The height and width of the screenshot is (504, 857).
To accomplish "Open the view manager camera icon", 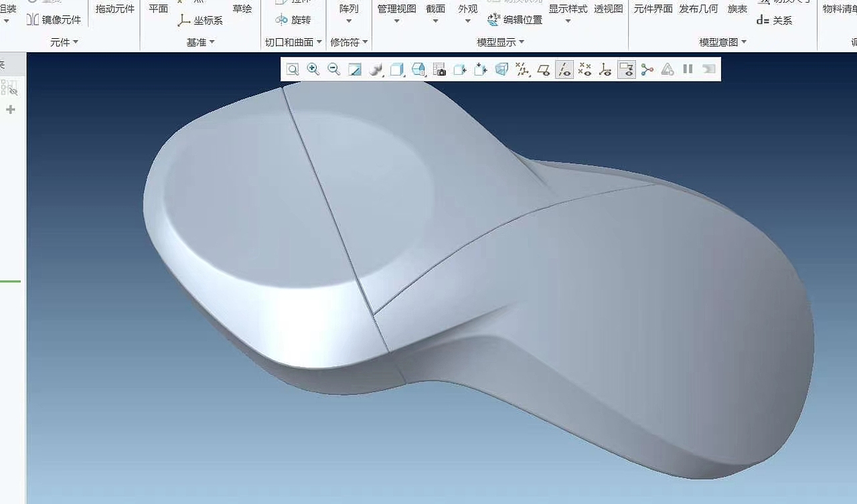I will click(x=439, y=70).
